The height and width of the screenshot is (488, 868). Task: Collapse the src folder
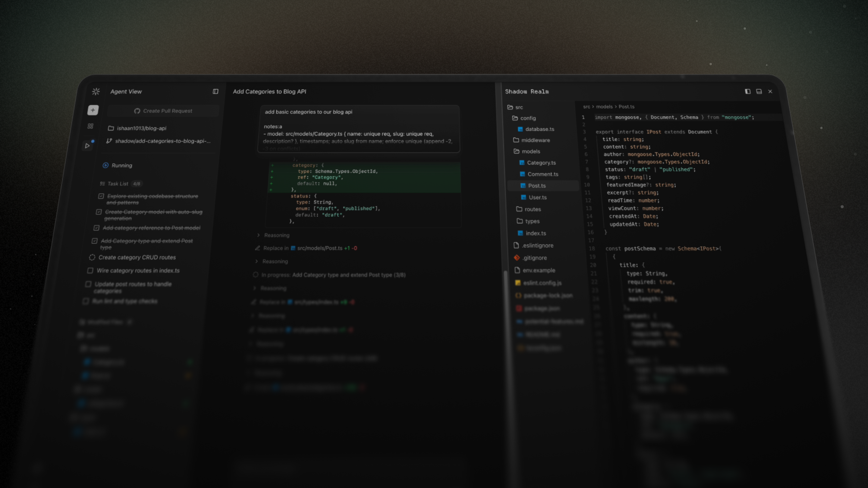(x=516, y=107)
